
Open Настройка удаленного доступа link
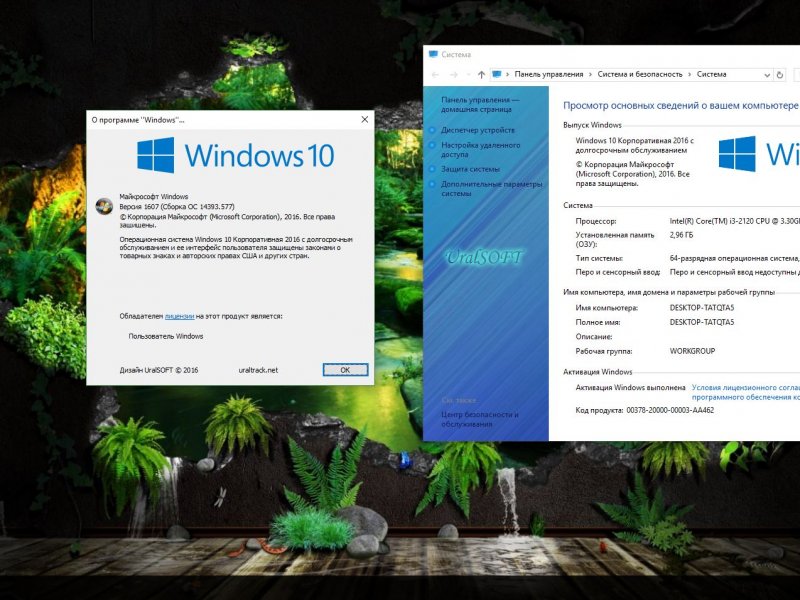480,149
